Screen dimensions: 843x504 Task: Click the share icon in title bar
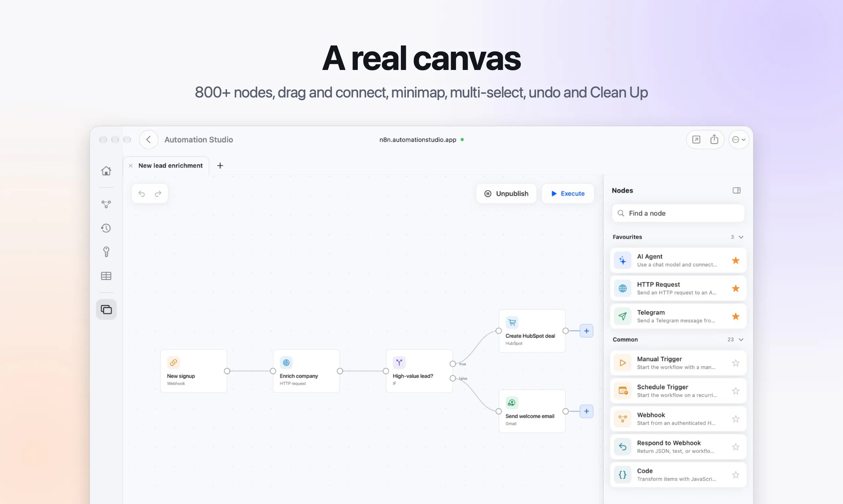(x=714, y=140)
